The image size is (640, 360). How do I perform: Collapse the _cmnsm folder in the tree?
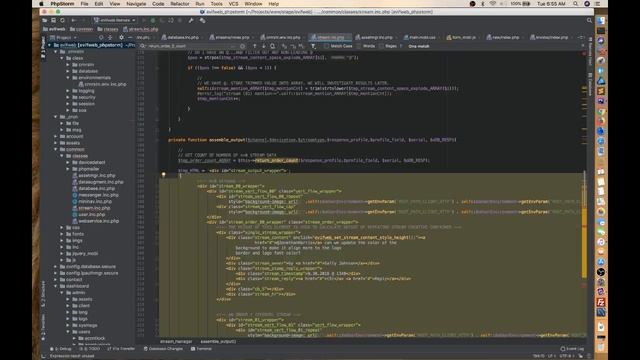[56, 52]
